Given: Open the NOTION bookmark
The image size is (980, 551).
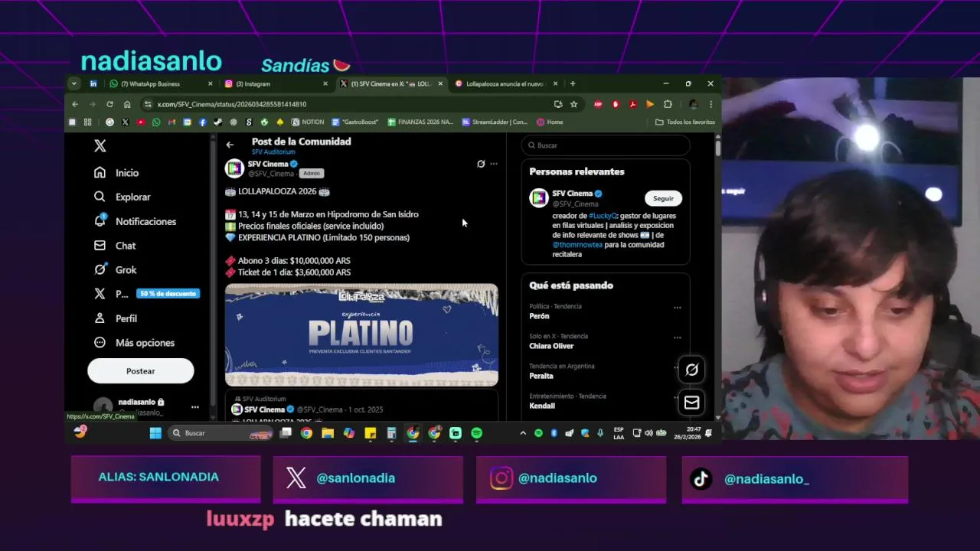Looking at the screenshot, I should pos(308,122).
